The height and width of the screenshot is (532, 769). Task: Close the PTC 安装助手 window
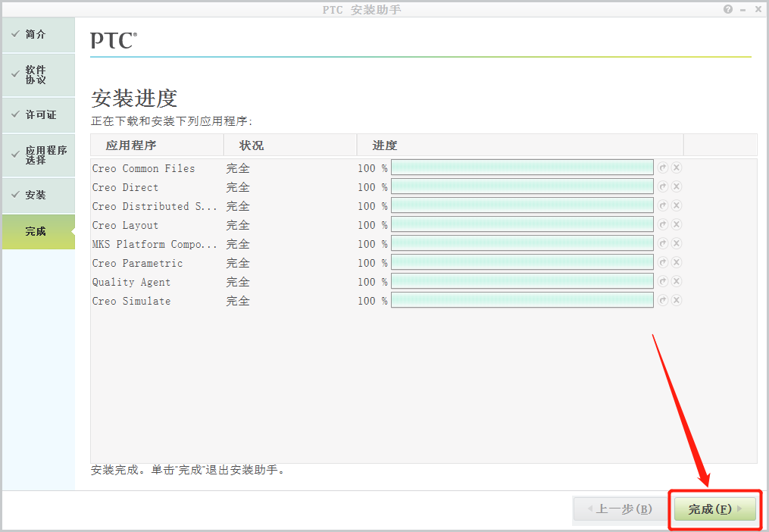758,9
